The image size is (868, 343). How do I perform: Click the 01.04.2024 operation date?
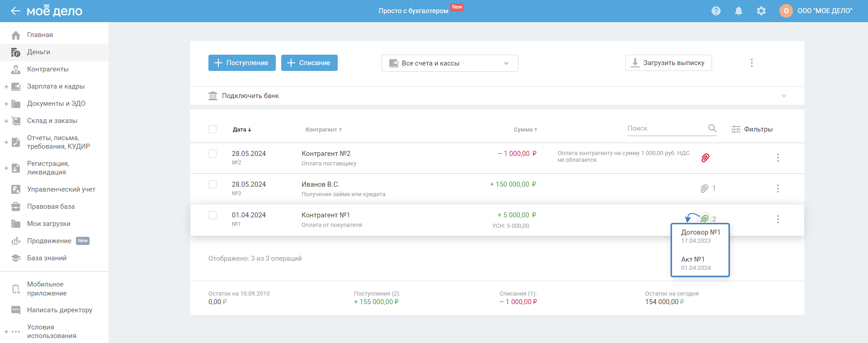(249, 215)
